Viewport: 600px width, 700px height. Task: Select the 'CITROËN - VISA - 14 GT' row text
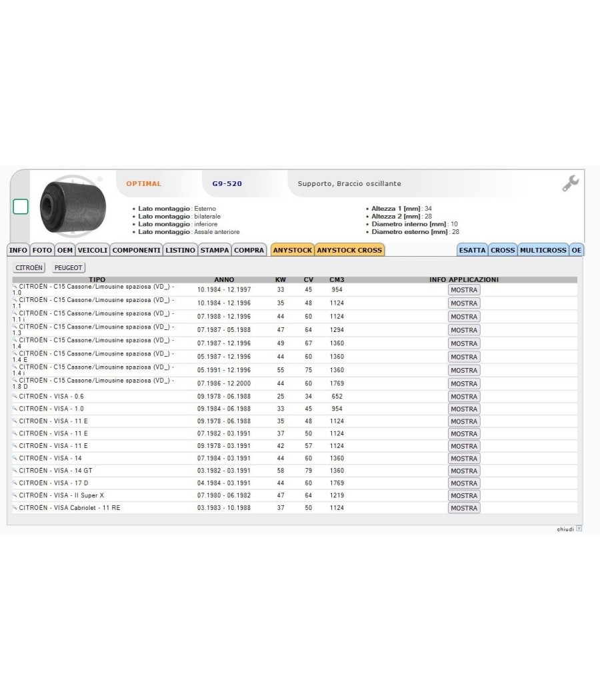tap(56, 470)
